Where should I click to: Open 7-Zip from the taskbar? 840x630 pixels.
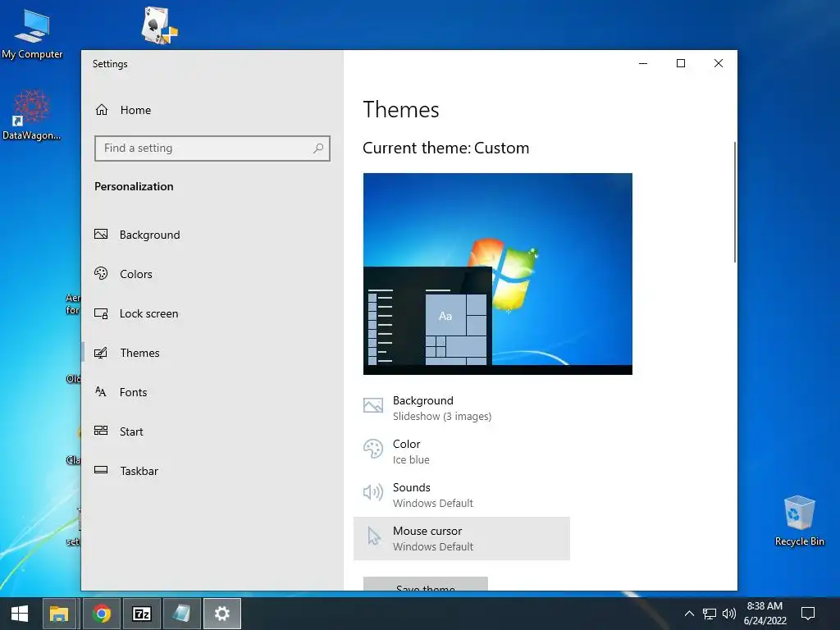[x=141, y=614]
